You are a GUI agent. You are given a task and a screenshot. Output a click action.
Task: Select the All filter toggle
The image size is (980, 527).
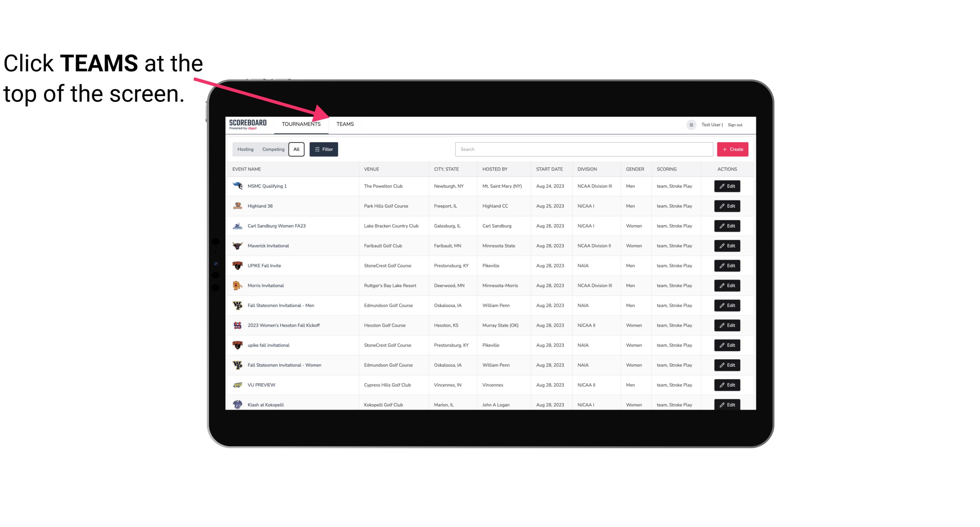pos(296,149)
